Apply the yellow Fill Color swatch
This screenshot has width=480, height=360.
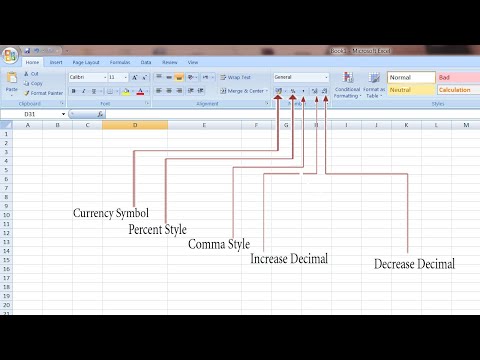[x=126, y=91]
